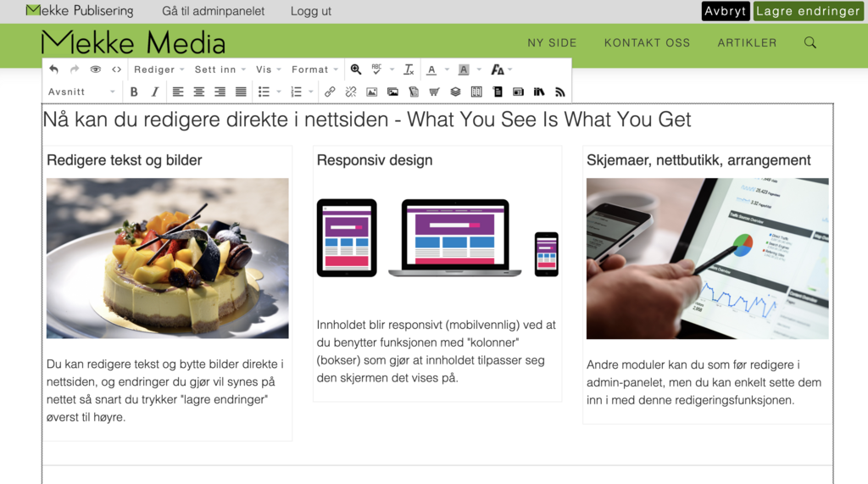868x484 pixels.
Task: Open the Rediger menu
Action: click(159, 70)
